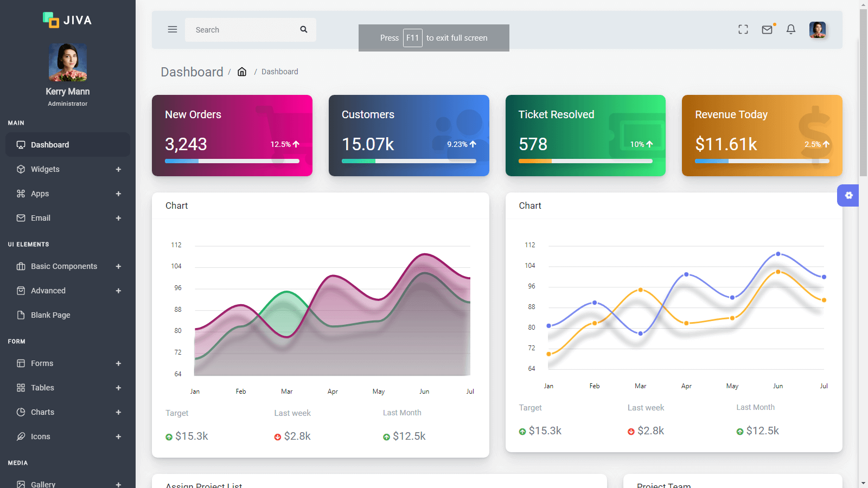This screenshot has width=868, height=488.
Task: Click the Apps command icon
Action: coord(21,194)
